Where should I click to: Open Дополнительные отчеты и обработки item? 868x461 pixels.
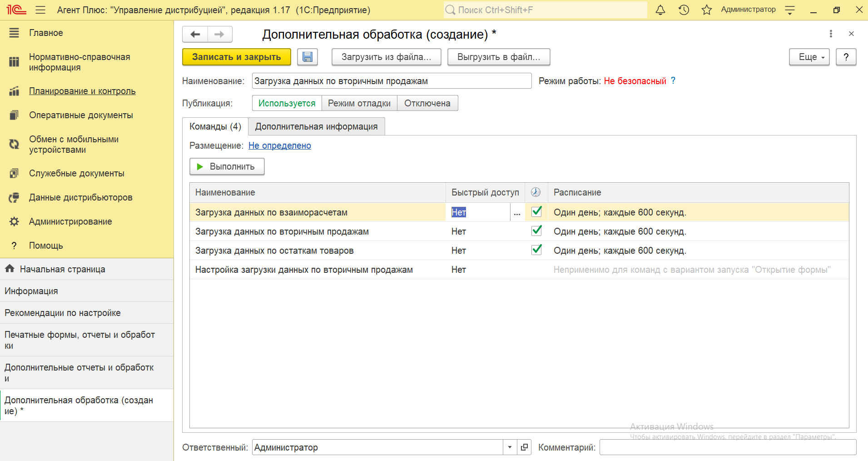point(87,373)
